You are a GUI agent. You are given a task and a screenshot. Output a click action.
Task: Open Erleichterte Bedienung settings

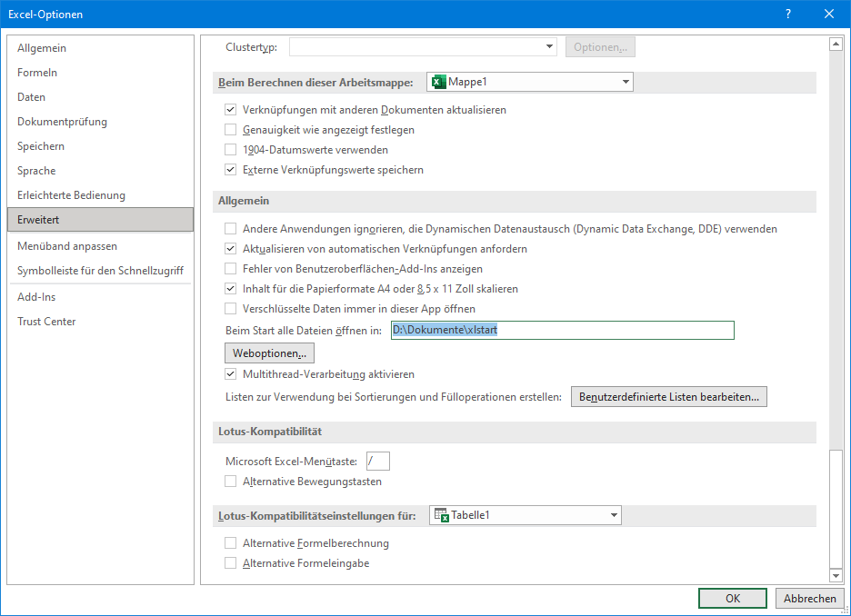pos(100,195)
